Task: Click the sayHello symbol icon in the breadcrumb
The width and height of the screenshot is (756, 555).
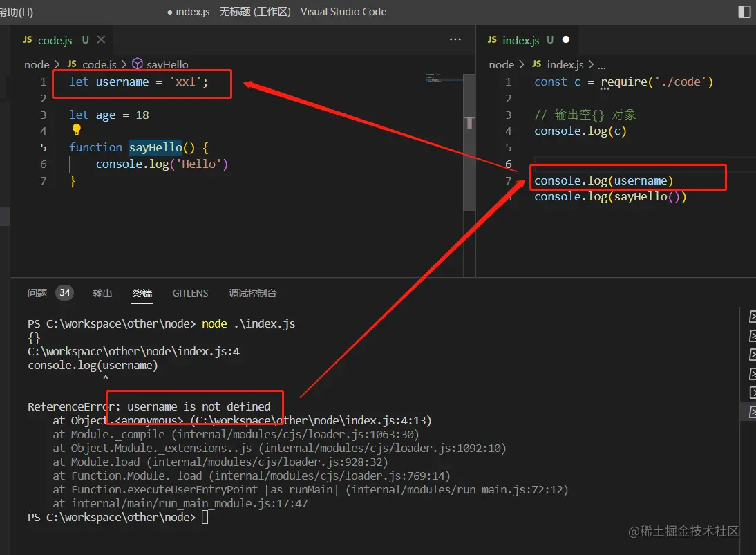Action: (x=138, y=64)
